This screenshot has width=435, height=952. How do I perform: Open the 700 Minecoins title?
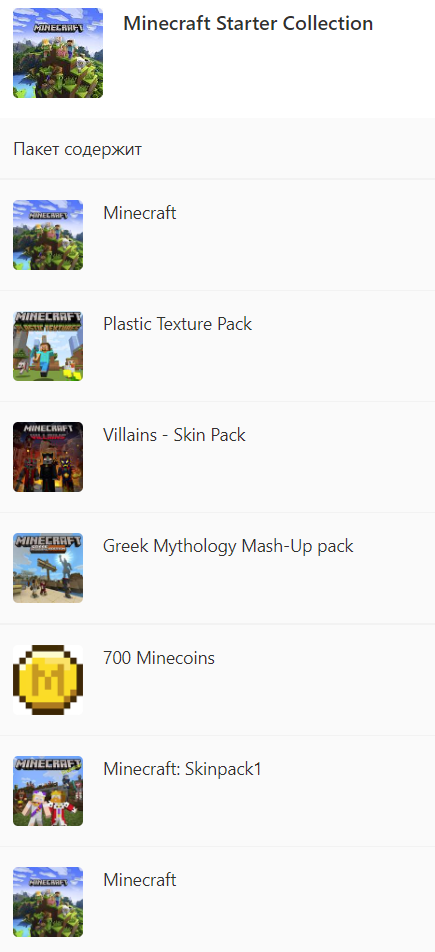(x=159, y=658)
